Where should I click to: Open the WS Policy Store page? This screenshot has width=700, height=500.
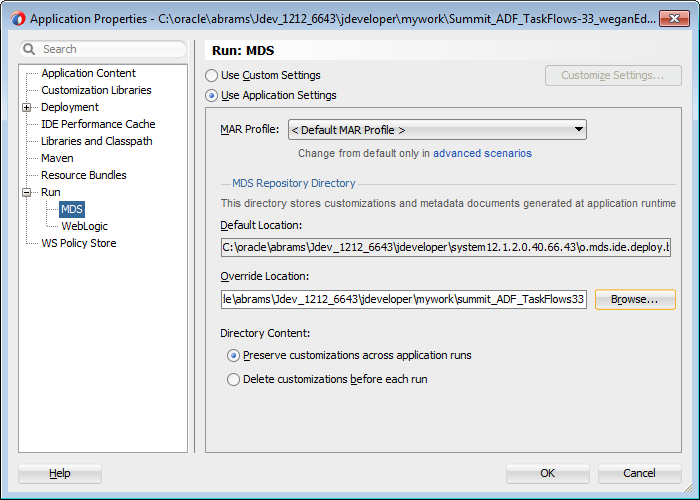[x=79, y=243]
